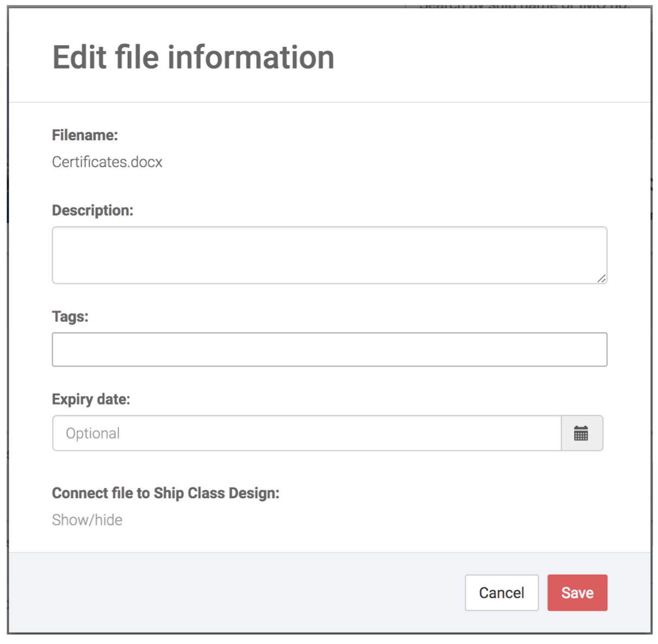This screenshot has width=658, height=644.
Task: Open the expiry date calendar picker
Action: coord(581,434)
